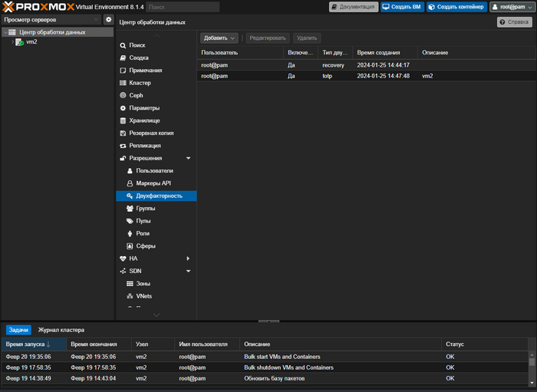The width and height of the screenshot is (537, 392).
Task: Select the vm2 node in tree
Action: (x=31, y=42)
